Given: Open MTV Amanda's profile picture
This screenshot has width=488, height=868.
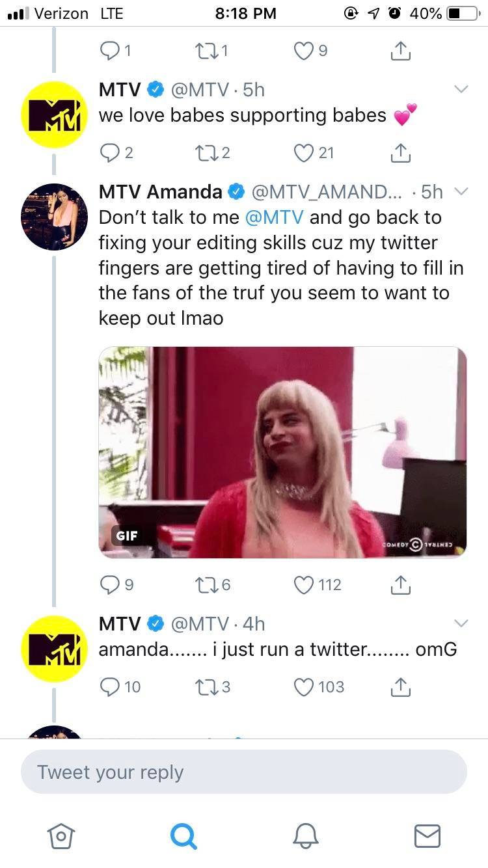Looking at the screenshot, I should [x=54, y=217].
